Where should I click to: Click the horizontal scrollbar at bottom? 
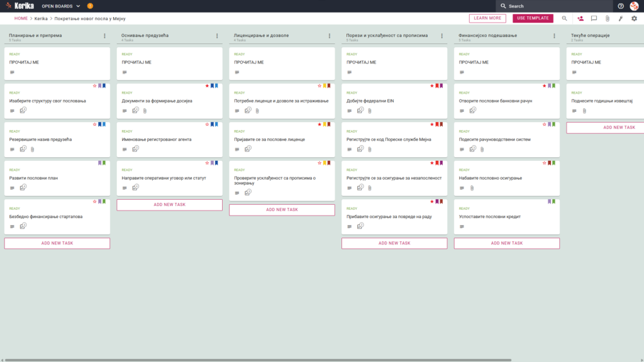coord(258,360)
